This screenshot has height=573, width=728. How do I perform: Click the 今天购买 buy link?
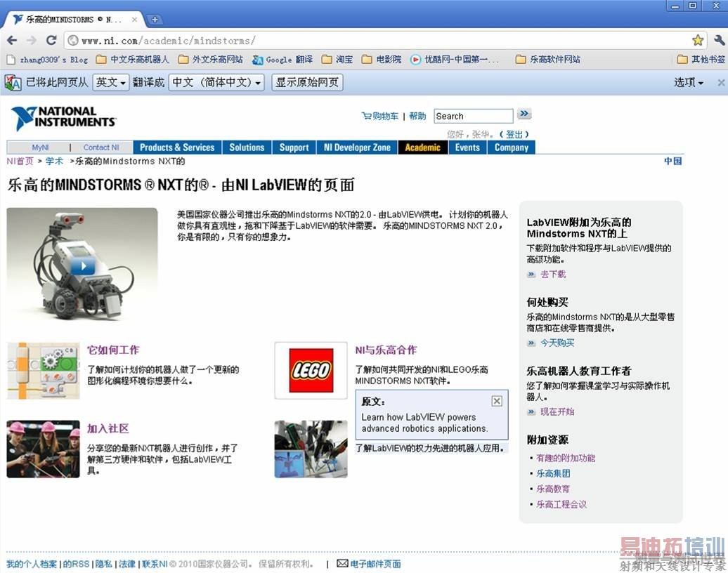tap(557, 343)
